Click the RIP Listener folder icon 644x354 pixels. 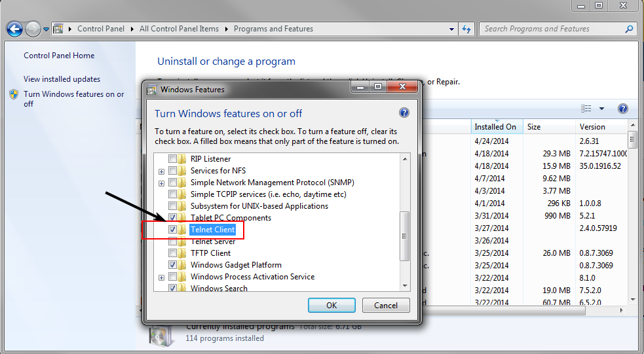(182, 159)
